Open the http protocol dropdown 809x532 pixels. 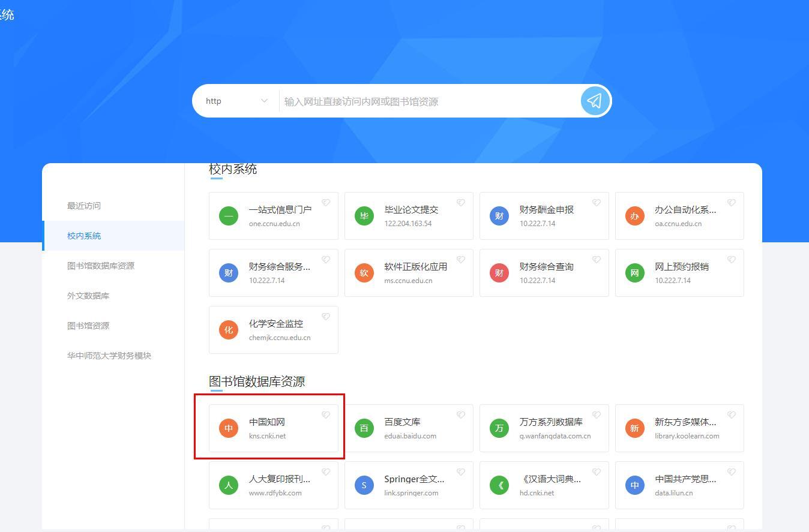click(236, 101)
